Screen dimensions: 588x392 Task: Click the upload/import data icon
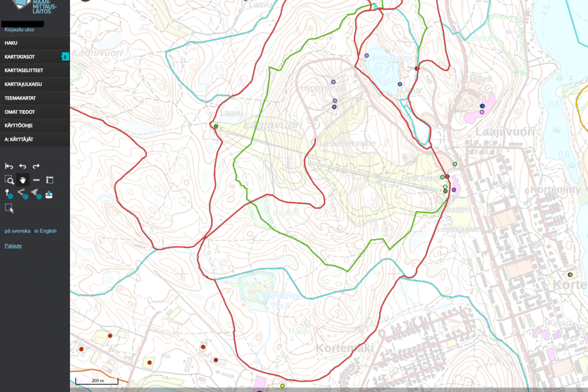point(49,194)
